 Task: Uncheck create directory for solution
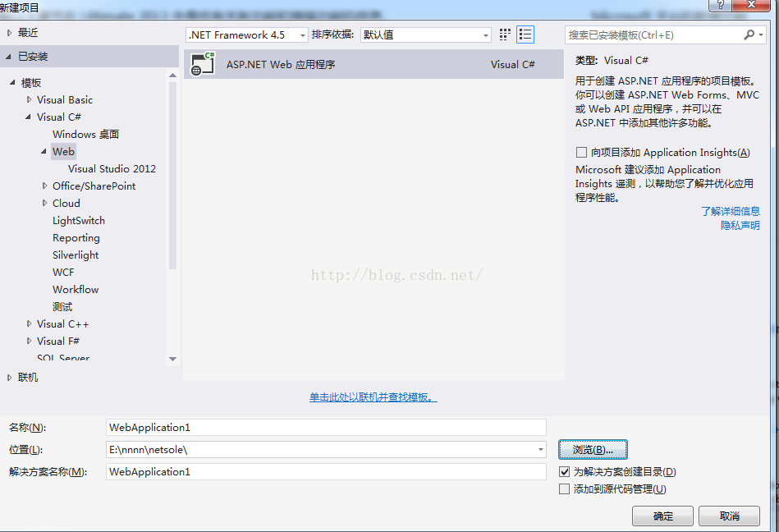coord(565,471)
